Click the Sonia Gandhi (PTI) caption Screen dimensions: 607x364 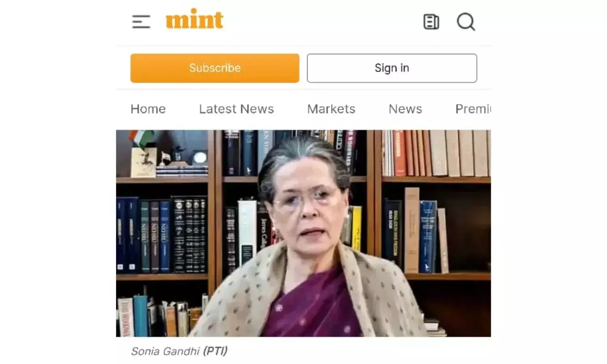(x=179, y=351)
